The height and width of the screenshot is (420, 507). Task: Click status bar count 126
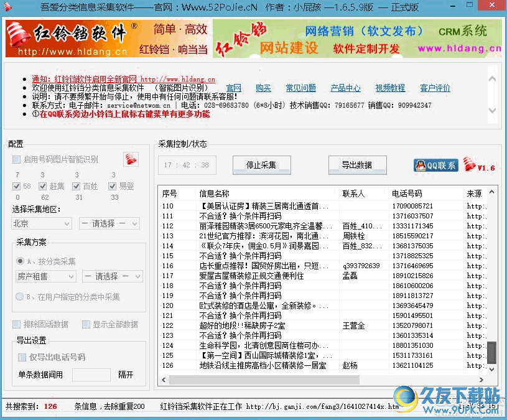pos(50,406)
